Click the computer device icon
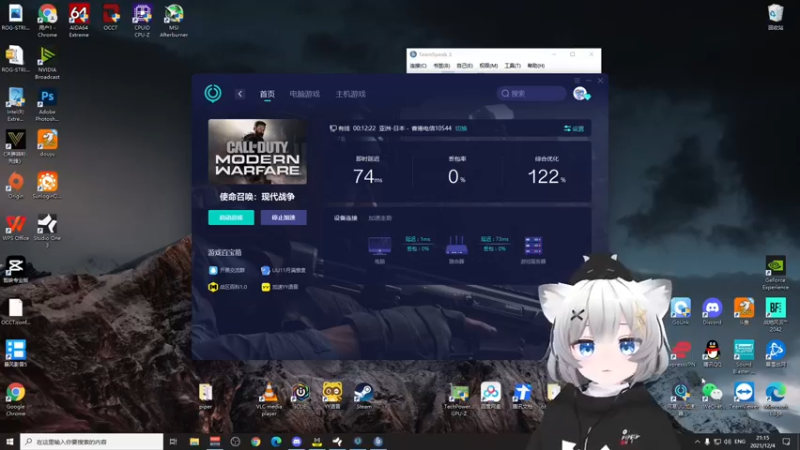This screenshot has width=800, height=450. (380, 246)
